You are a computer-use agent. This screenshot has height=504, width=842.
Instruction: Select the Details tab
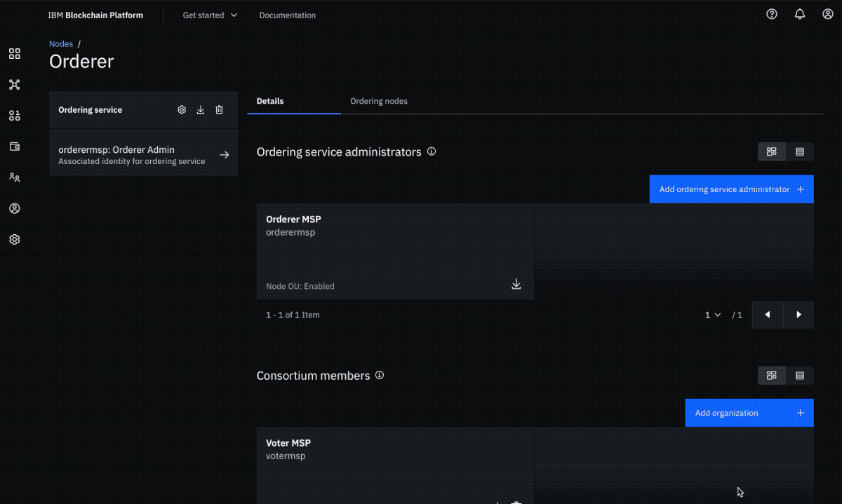[x=294, y=101]
